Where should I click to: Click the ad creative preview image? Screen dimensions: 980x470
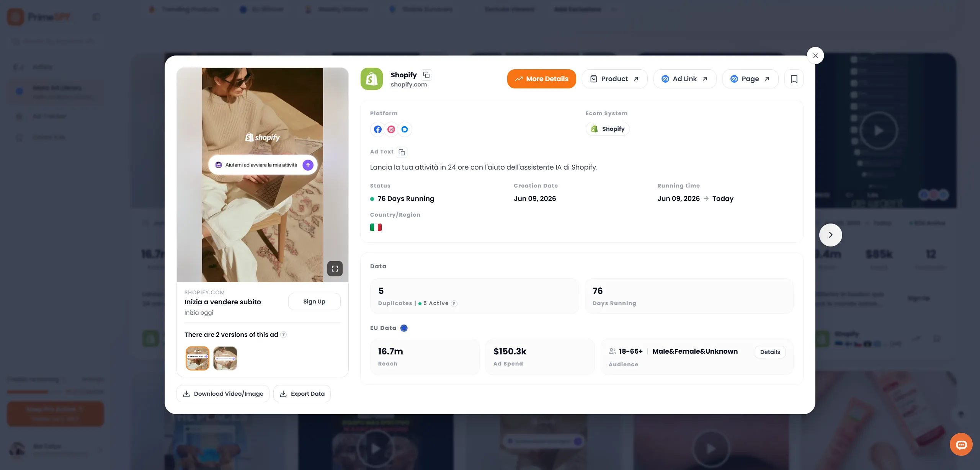coord(263,175)
